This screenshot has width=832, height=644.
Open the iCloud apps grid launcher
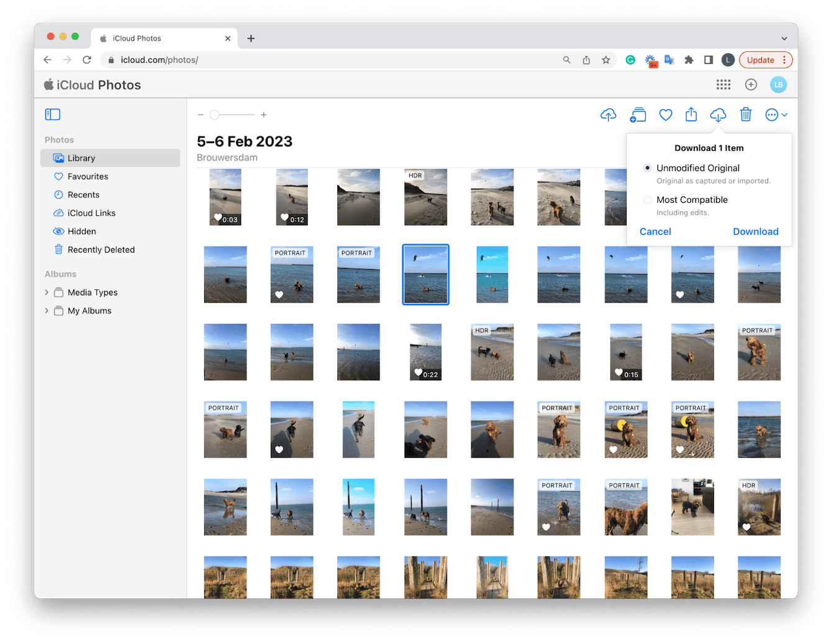(x=723, y=84)
